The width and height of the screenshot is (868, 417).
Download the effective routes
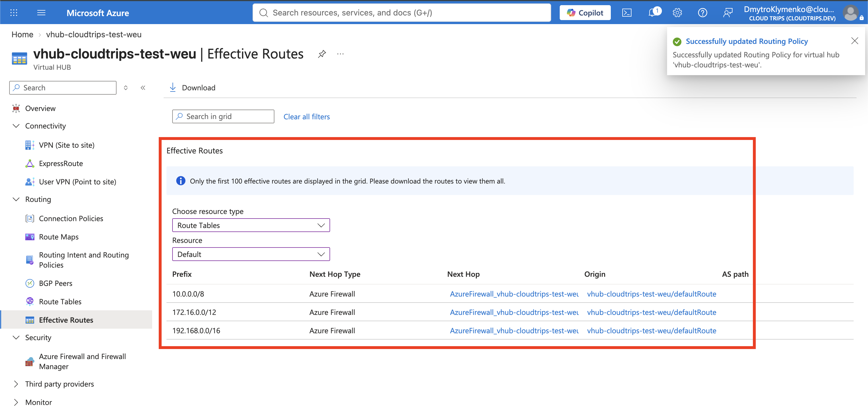[x=192, y=87]
